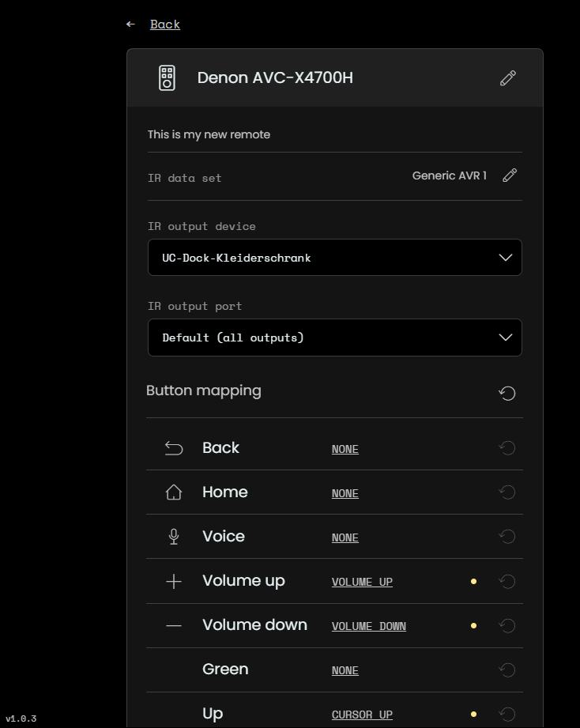This screenshot has width=580, height=728.
Task: Click the yellow dot on Up row
Action: pyautogui.click(x=474, y=714)
